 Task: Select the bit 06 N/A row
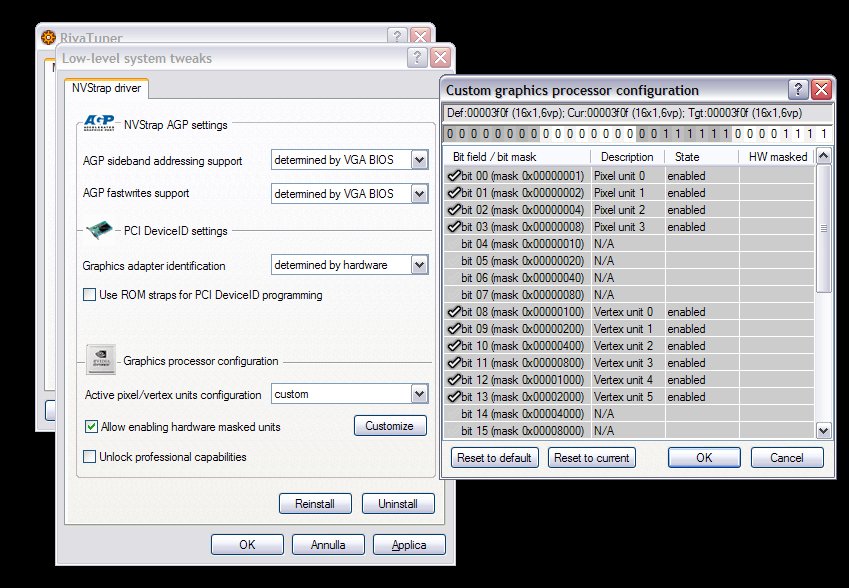[629, 278]
